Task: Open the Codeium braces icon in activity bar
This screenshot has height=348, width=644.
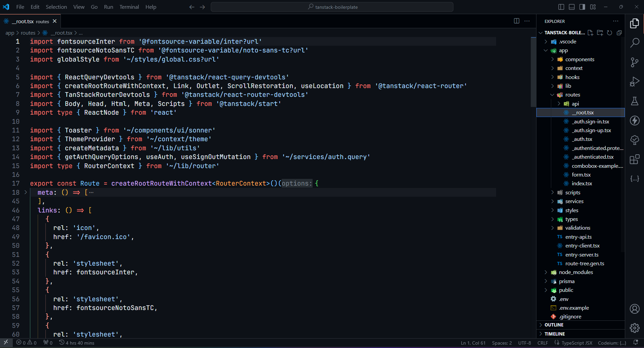Action: pyautogui.click(x=635, y=179)
